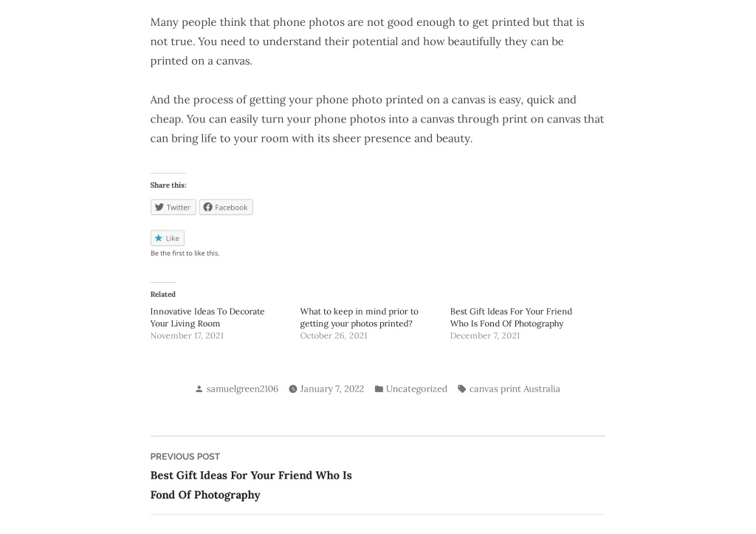
Task: Open What to keep in mind article
Action: pos(360,318)
